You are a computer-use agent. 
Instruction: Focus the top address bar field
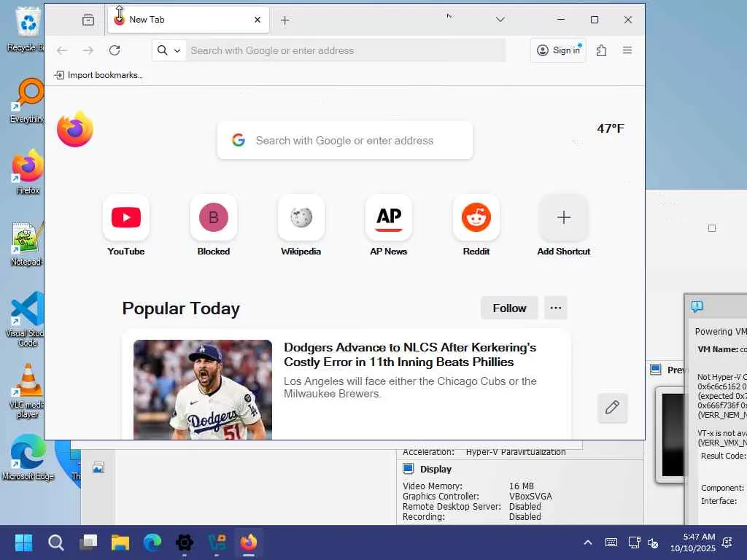coord(345,50)
